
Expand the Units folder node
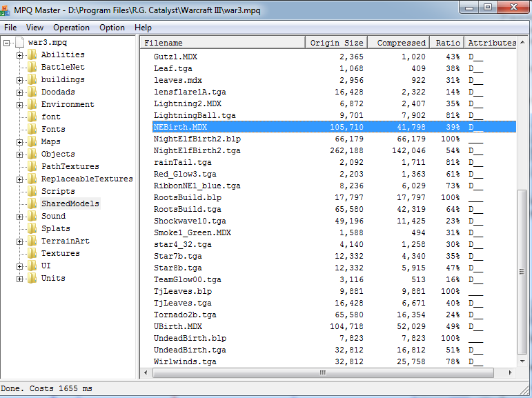pos(19,279)
